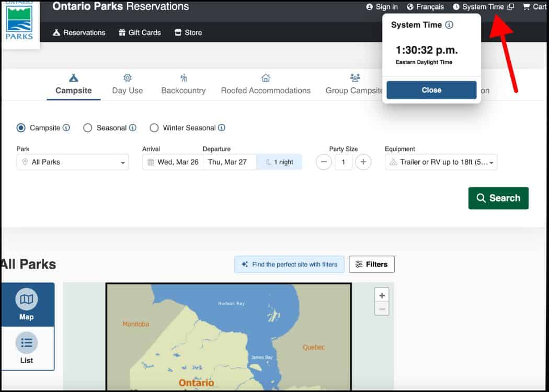
Task: Click the Ontario label on map
Action: pyautogui.click(x=196, y=383)
